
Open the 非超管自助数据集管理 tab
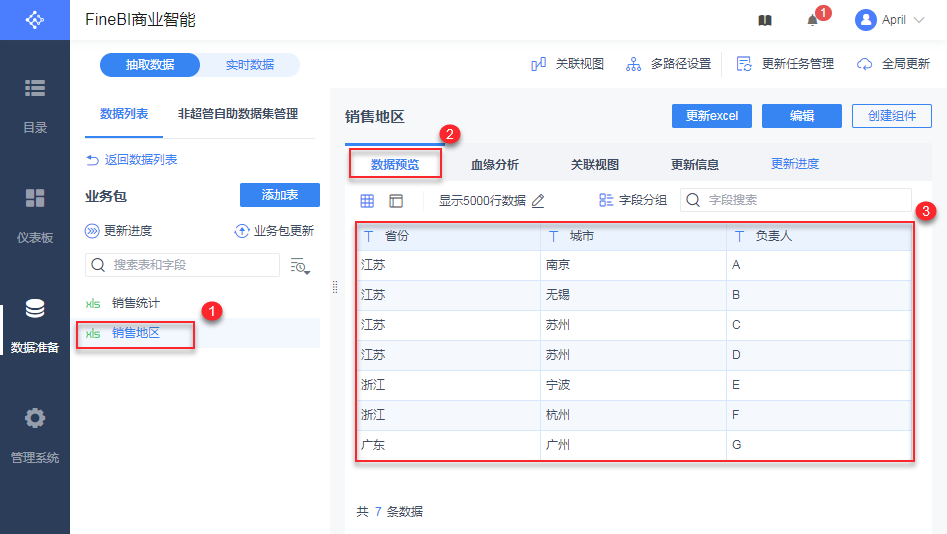tap(238, 114)
